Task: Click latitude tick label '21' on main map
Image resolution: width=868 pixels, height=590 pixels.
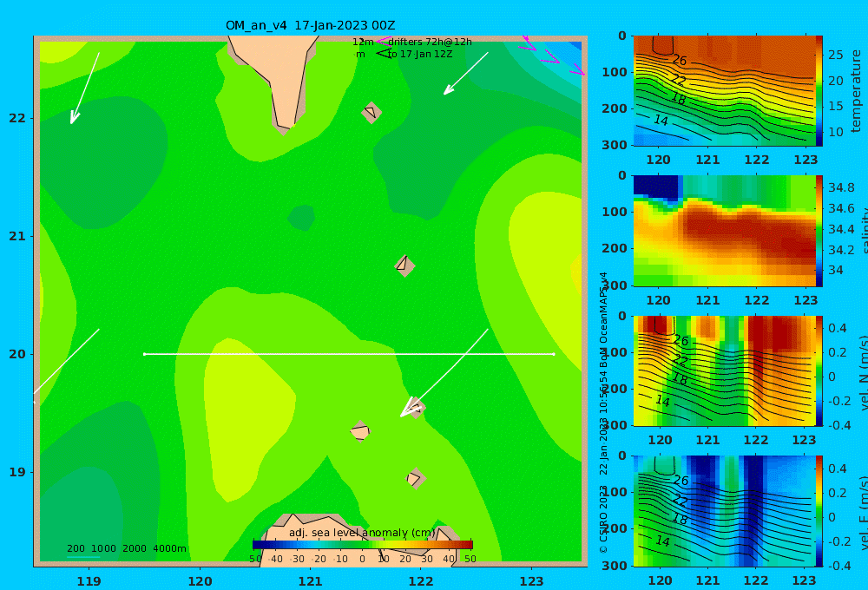Action: point(17,236)
